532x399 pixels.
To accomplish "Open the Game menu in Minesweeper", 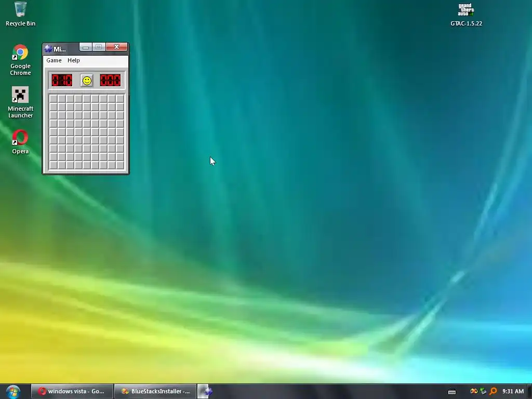I will click(54, 60).
